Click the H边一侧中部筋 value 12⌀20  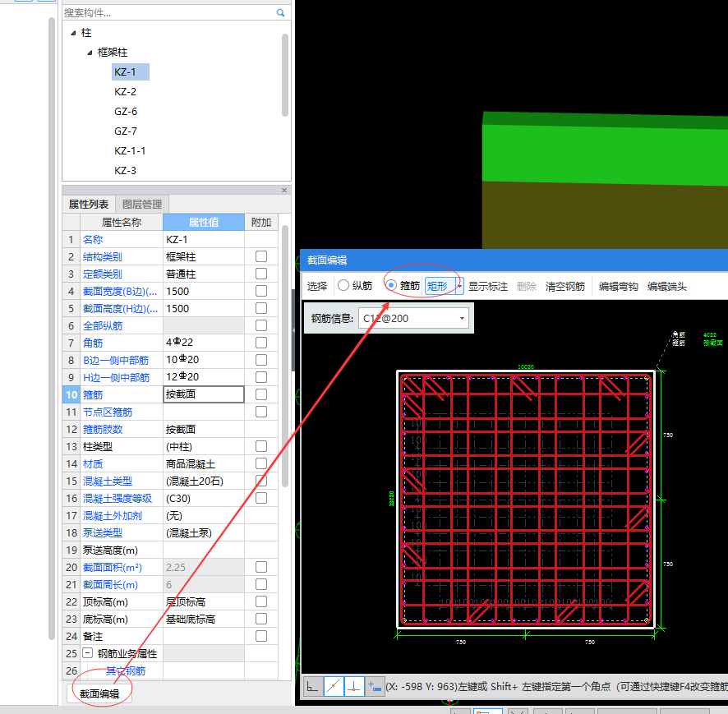tap(203, 377)
